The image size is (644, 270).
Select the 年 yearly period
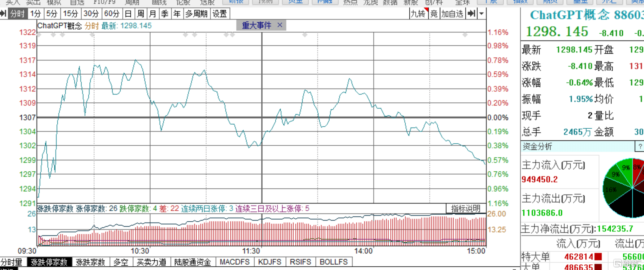coord(177,14)
